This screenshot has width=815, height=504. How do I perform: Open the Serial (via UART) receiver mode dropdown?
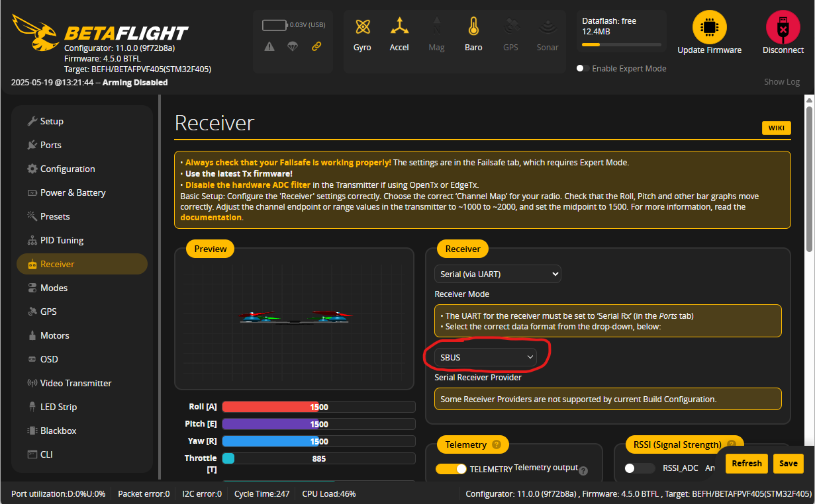click(498, 274)
